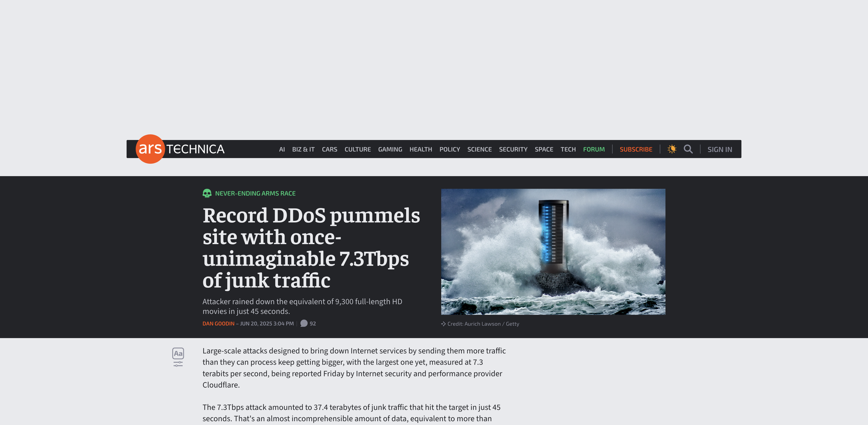Visit the Forum link
The image size is (868, 425).
[x=594, y=149]
